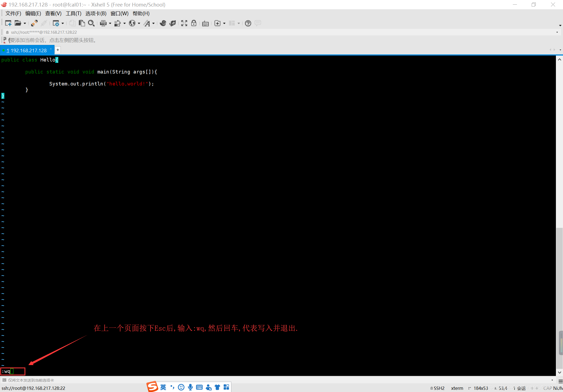Click 'public static void void main' code line
The height and width of the screenshot is (392, 563).
(91, 72)
